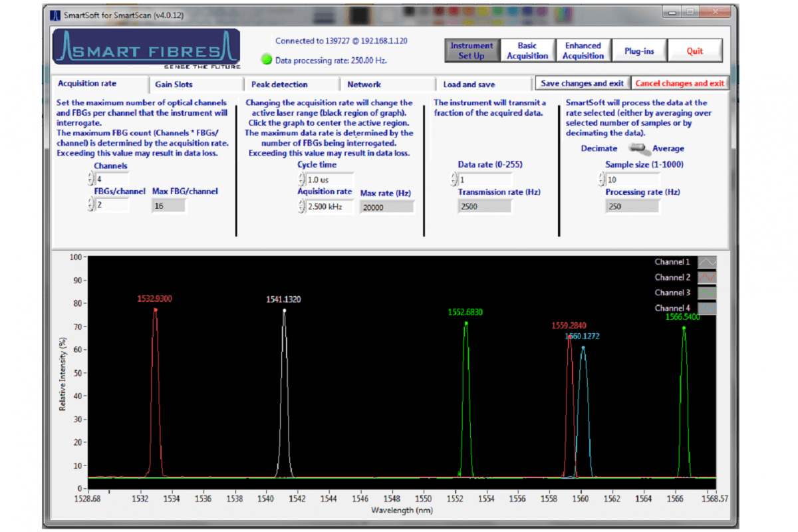Image resolution: width=798 pixels, height=532 pixels.
Task: Click the Cycle time field showing 1.0 us
Action: (330, 180)
